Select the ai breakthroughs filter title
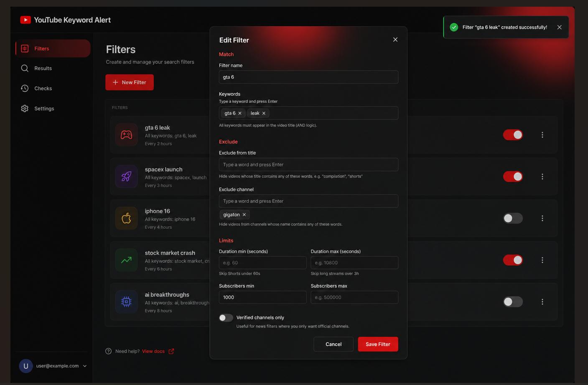Image resolution: width=588 pixels, height=385 pixels. pos(167,295)
